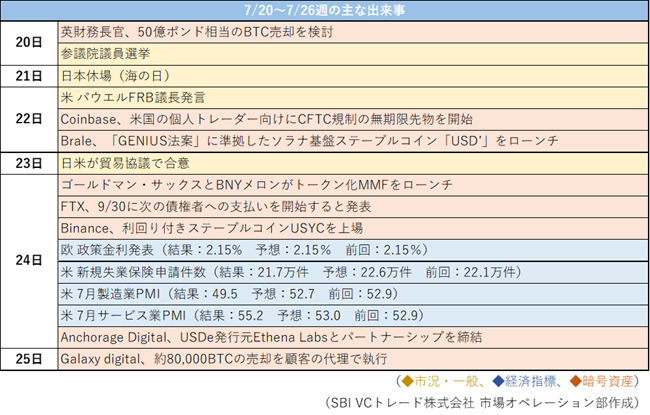Click the 欧 政策金利発表 row
Image resolution: width=650 pixels, height=415 pixels.
pyautogui.click(x=353, y=250)
